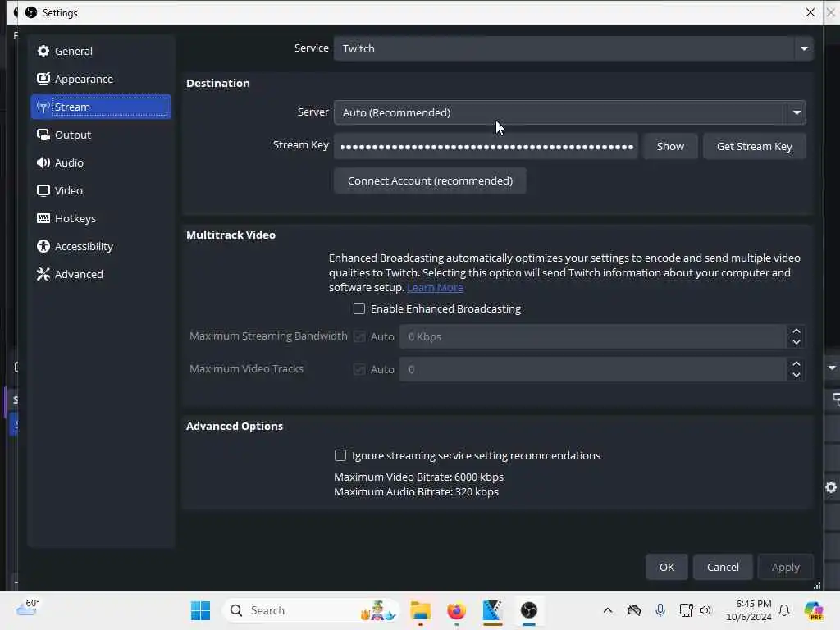Show hidden system tray icons
The width and height of the screenshot is (840, 630).
coord(608,610)
